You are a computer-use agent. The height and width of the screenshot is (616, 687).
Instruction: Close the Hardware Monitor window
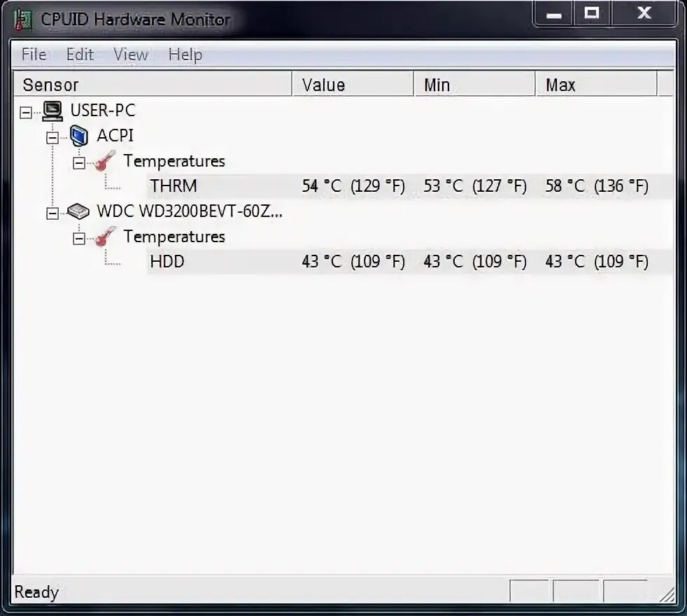tap(644, 13)
